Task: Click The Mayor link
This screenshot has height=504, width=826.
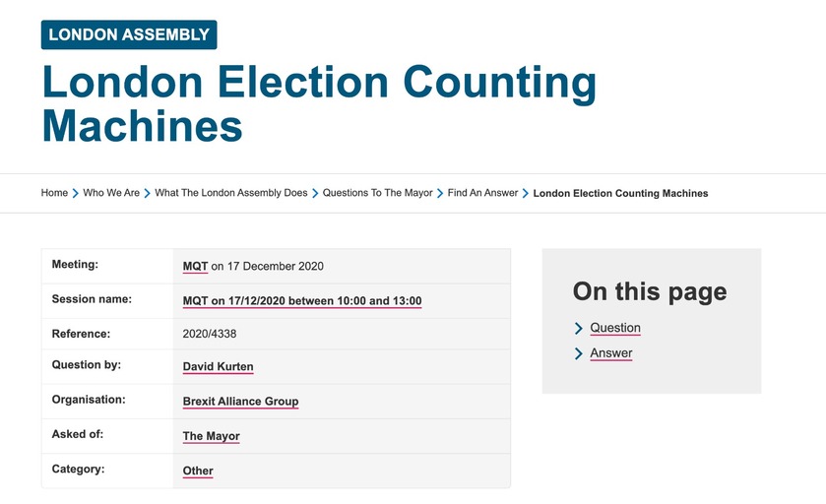Action: click(211, 436)
